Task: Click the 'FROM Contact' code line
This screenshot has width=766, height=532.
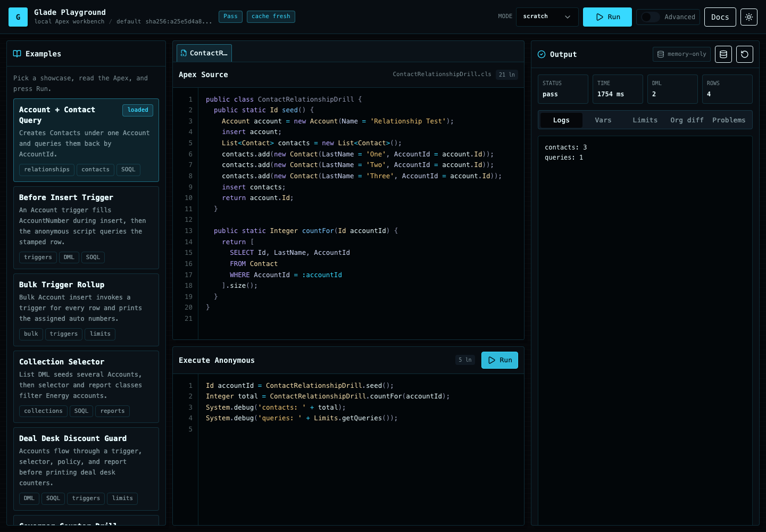Action: click(254, 264)
